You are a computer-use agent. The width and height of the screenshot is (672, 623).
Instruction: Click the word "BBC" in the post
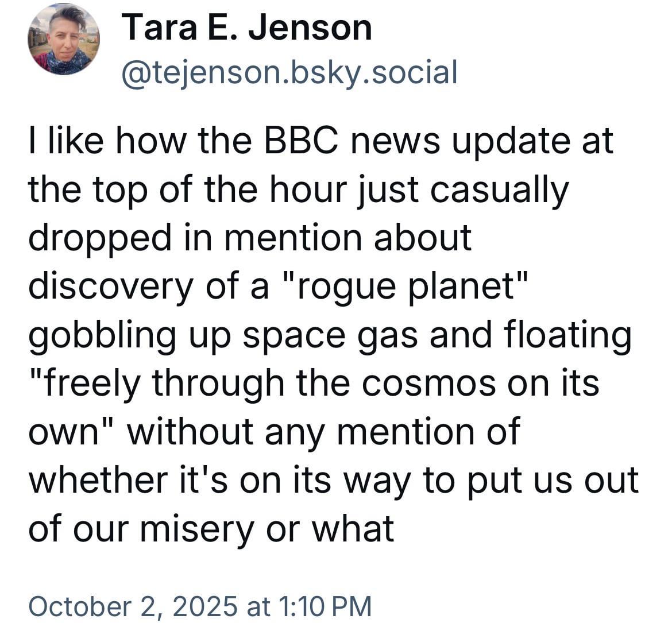click(301, 141)
